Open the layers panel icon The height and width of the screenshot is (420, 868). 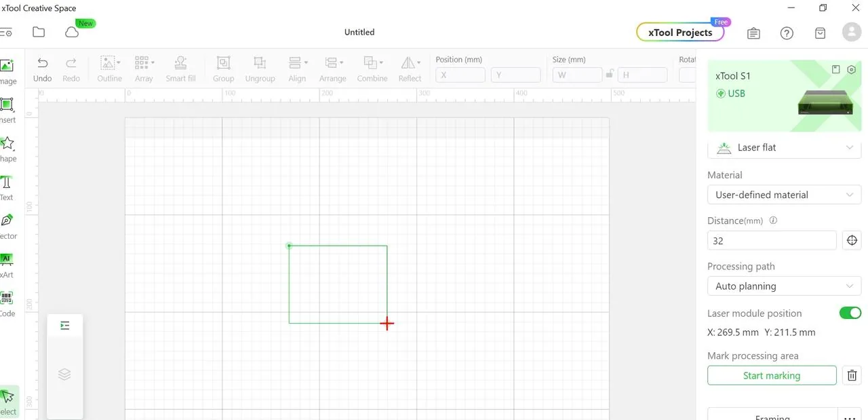point(64,374)
